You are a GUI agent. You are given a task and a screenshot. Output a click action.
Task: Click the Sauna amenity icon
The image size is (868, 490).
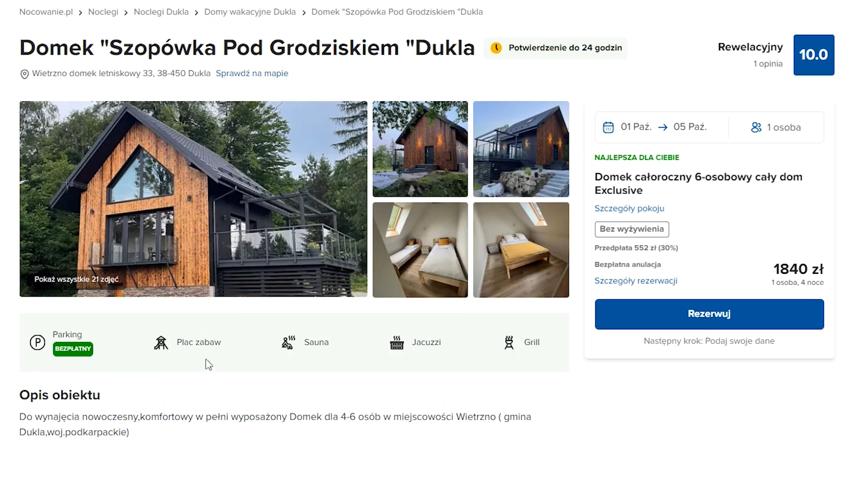pos(289,342)
